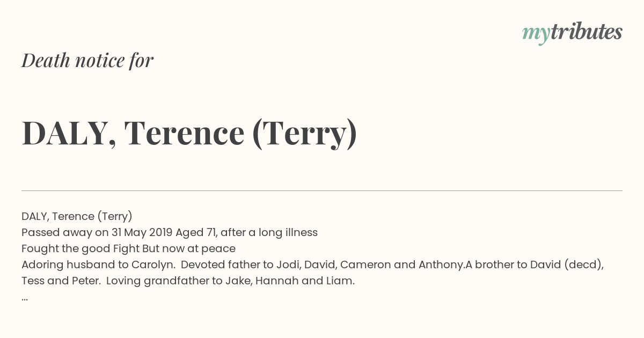This screenshot has width=644, height=338.
Task: Click the "after a long illness" phrase
Action: (x=269, y=232)
